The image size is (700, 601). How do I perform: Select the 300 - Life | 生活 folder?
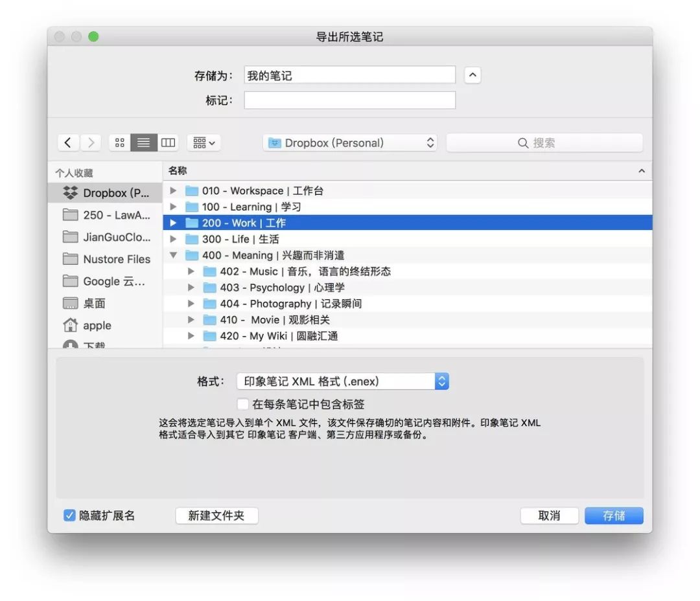(408, 239)
